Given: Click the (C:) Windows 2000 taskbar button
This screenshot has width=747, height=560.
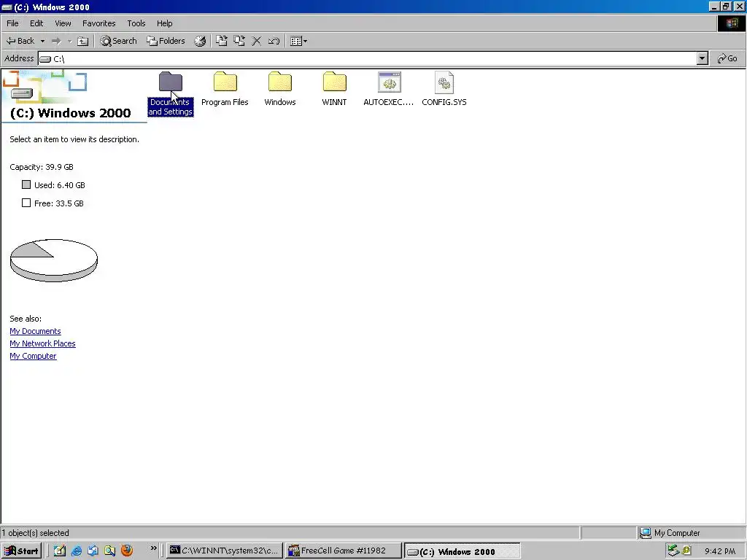Looking at the screenshot, I should coord(462,551).
